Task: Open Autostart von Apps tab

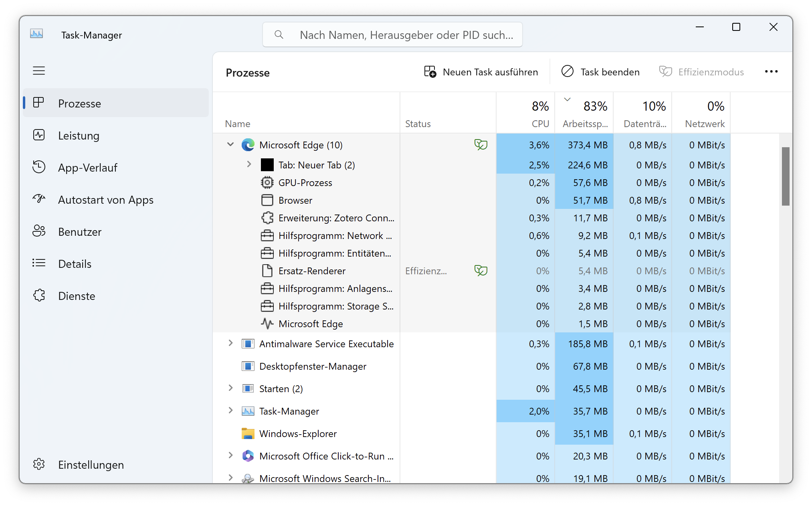Action: coord(116,199)
